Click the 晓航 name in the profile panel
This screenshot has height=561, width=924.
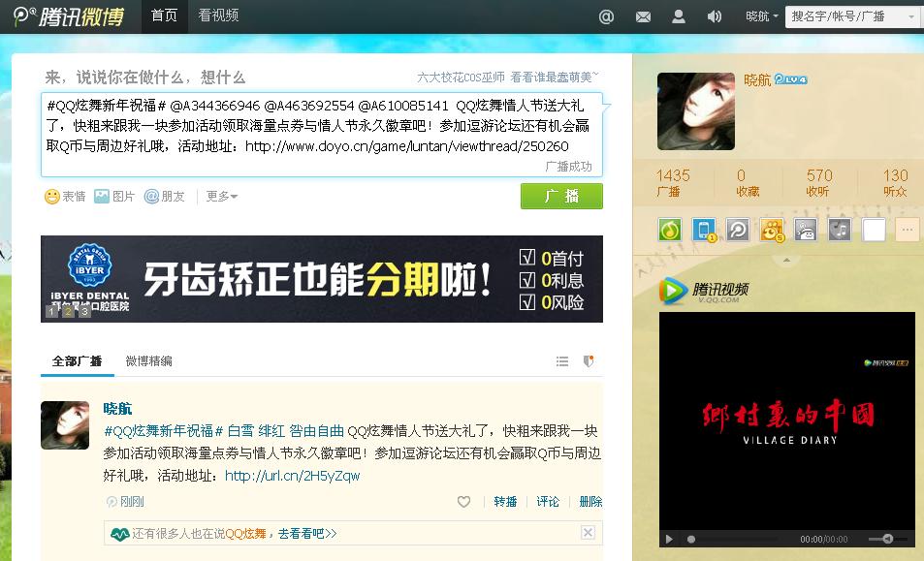pos(757,80)
